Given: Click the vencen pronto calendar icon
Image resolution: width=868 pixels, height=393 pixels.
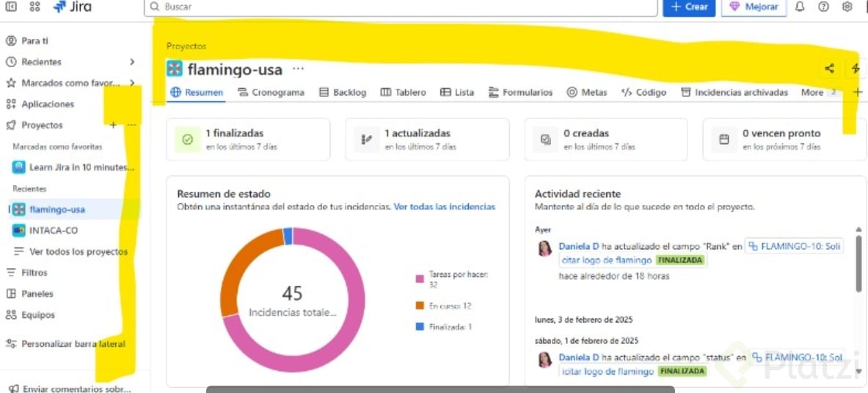Looking at the screenshot, I should point(724,140).
